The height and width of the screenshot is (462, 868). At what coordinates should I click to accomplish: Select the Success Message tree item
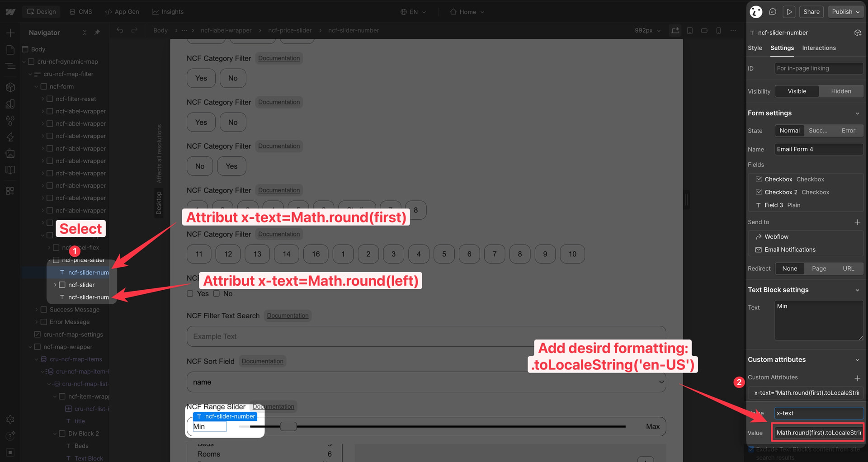pyautogui.click(x=75, y=310)
